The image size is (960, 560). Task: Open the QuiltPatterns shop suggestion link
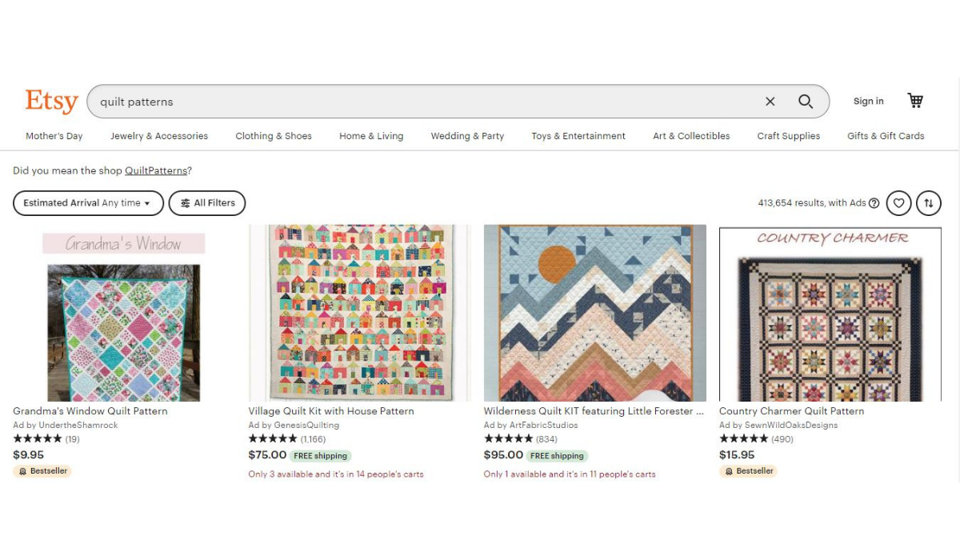(155, 170)
